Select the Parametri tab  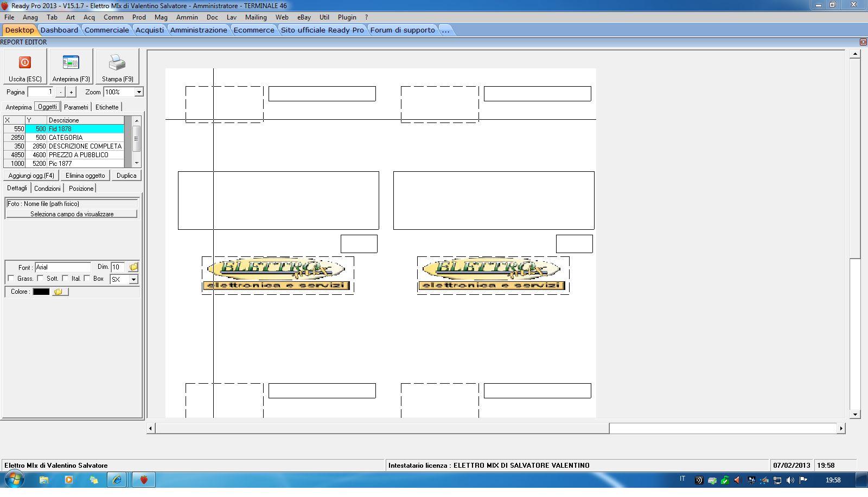pos(76,107)
